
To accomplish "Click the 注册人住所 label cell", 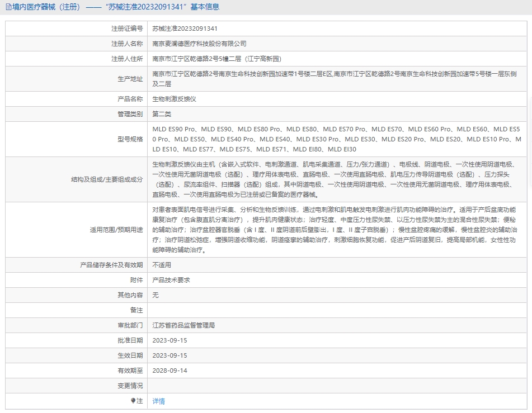I will click(76, 59).
